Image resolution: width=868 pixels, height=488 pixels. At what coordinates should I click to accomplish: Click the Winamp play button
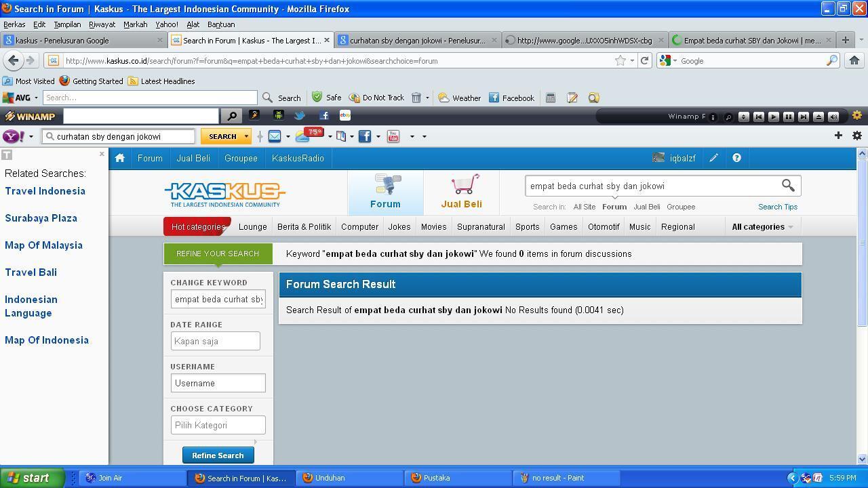click(x=774, y=117)
